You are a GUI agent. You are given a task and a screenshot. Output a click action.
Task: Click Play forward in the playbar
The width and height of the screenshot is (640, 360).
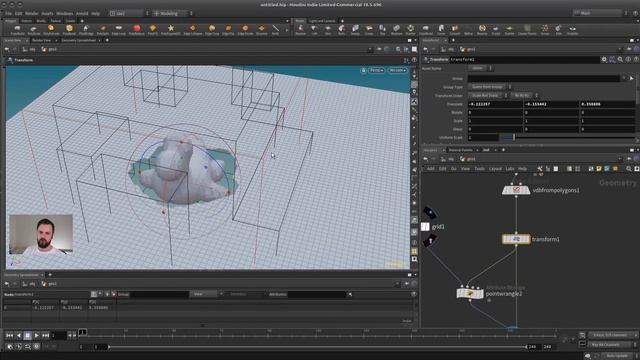click(x=36, y=335)
